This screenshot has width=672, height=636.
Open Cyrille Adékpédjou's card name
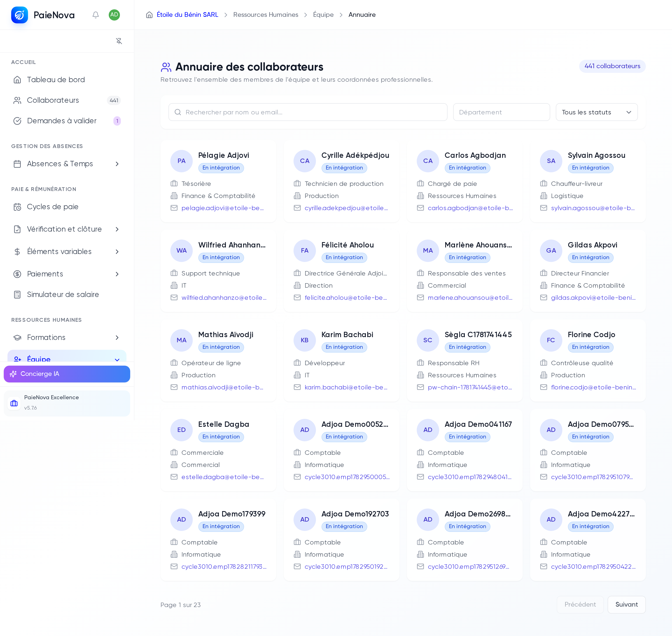point(355,155)
